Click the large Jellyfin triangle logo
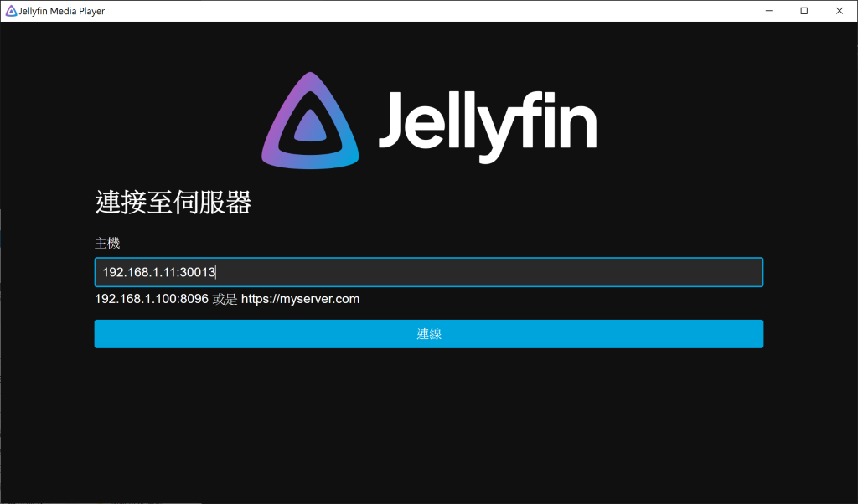The height and width of the screenshot is (504, 858). 310,121
